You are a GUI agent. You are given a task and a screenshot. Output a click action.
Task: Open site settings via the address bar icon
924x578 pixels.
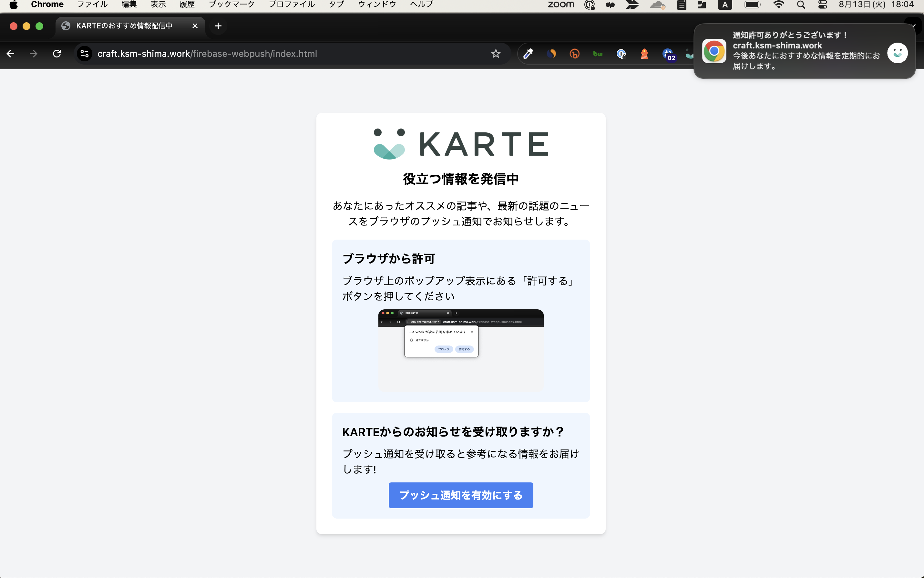[85, 54]
